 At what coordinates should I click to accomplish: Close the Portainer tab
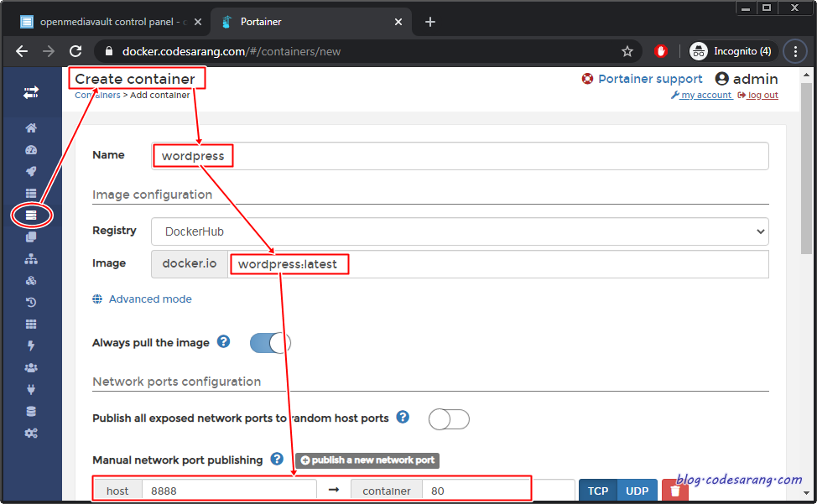tap(398, 22)
